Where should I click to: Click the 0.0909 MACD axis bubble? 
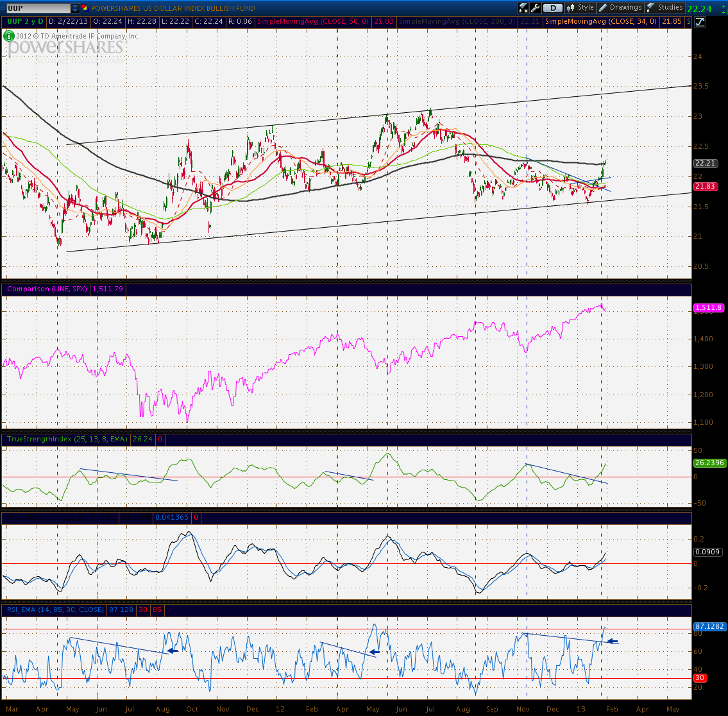pyautogui.click(x=707, y=552)
